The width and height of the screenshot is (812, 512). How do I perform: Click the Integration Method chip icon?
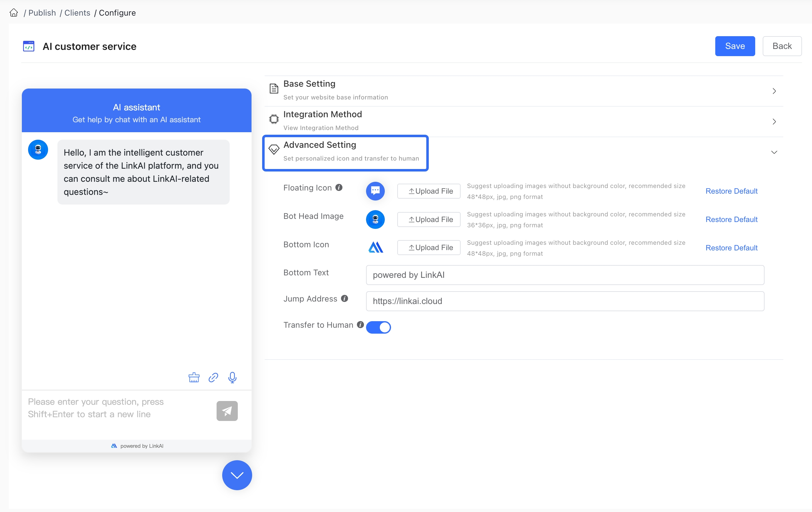click(274, 119)
